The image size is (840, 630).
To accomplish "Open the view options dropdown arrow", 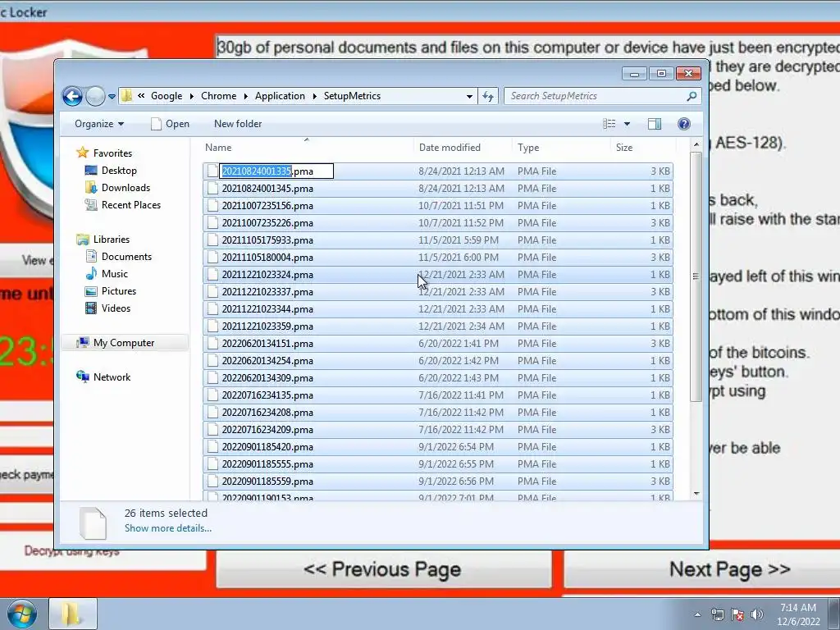I will click(x=627, y=124).
